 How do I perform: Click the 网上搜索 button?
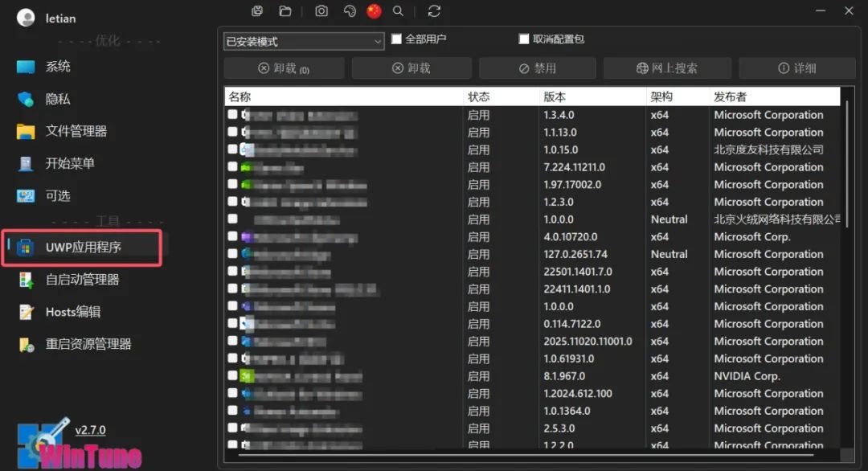pos(666,68)
